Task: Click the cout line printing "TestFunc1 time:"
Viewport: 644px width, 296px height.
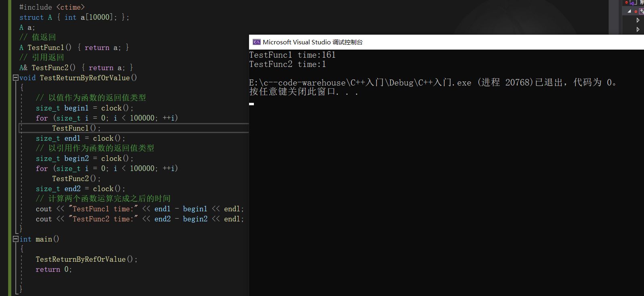Action: click(x=140, y=209)
